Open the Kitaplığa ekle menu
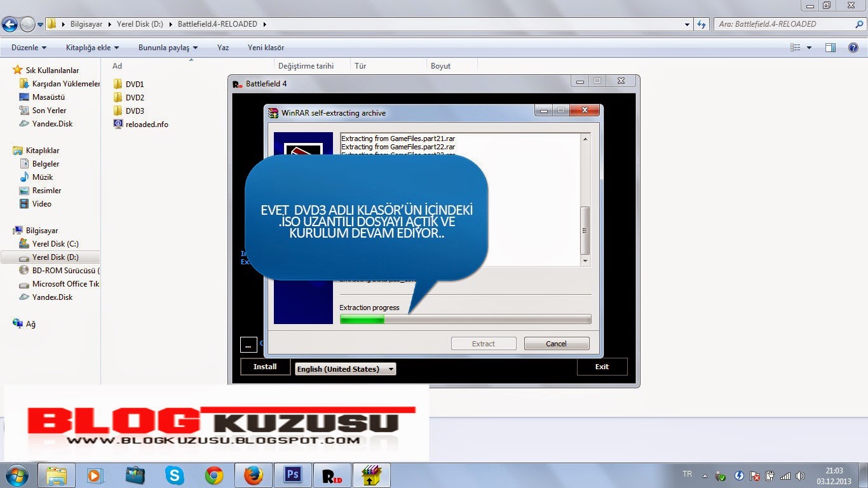 click(92, 48)
